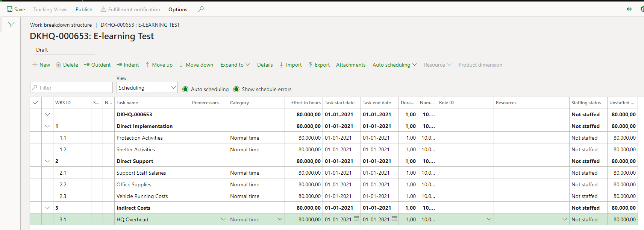This screenshot has width=644, height=230.
Task: Click the Save disk icon
Action: (10, 9)
